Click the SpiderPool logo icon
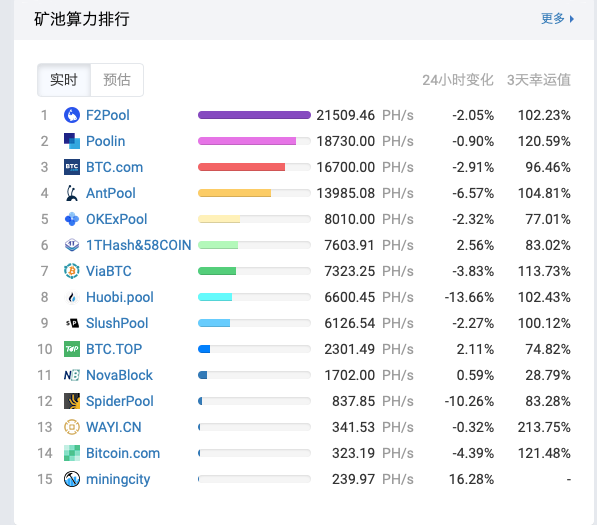Viewport: 597px width, 525px height. coord(72,401)
